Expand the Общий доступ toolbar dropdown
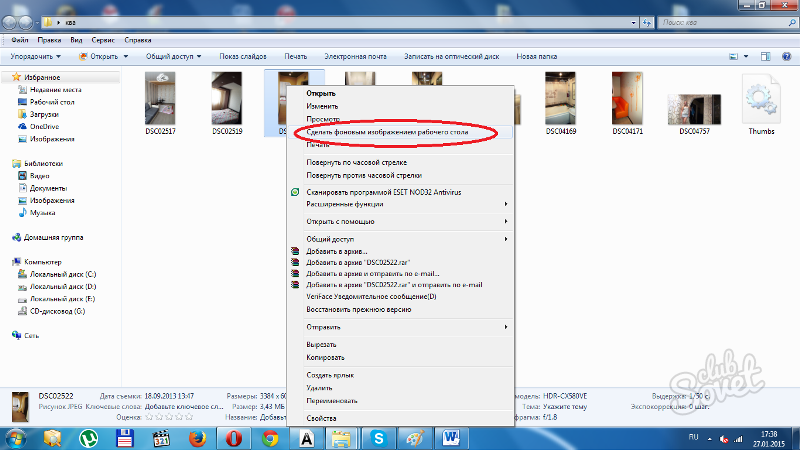The height and width of the screenshot is (451, 800). (x=173, y=57)
